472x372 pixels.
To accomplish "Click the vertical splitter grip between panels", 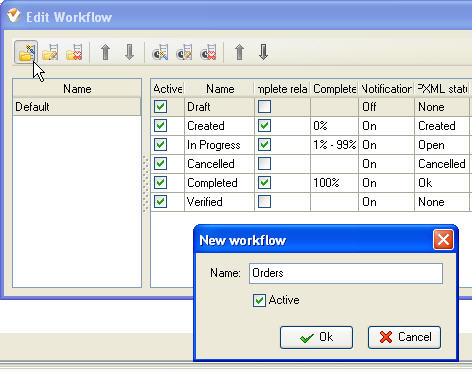I will [x=146, y=183].
